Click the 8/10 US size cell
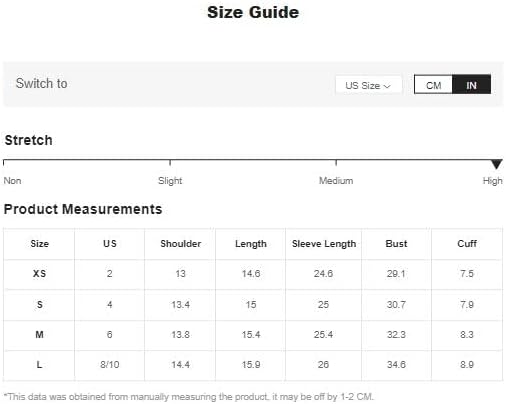The height and width of the screenshot is (404, 506). point(110,365)
